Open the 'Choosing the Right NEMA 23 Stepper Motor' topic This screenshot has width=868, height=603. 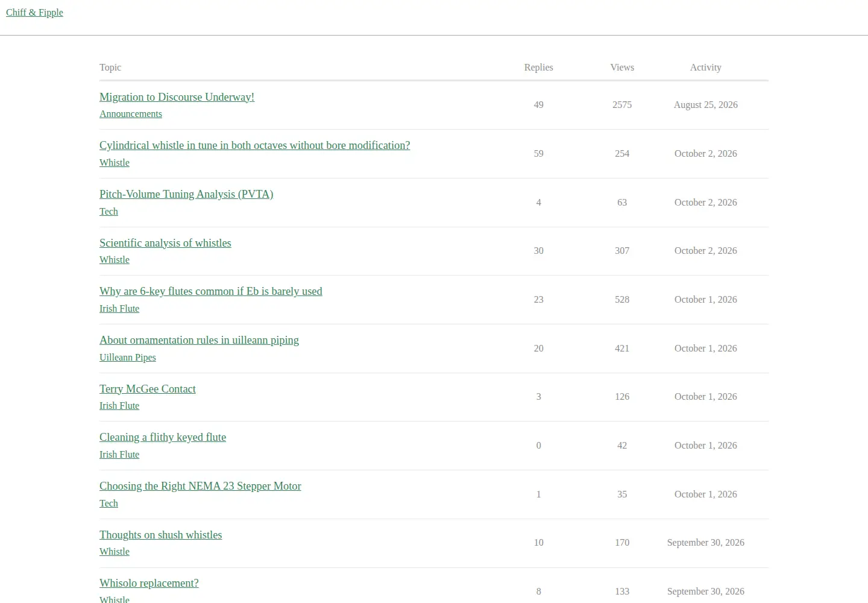(200, 486)
